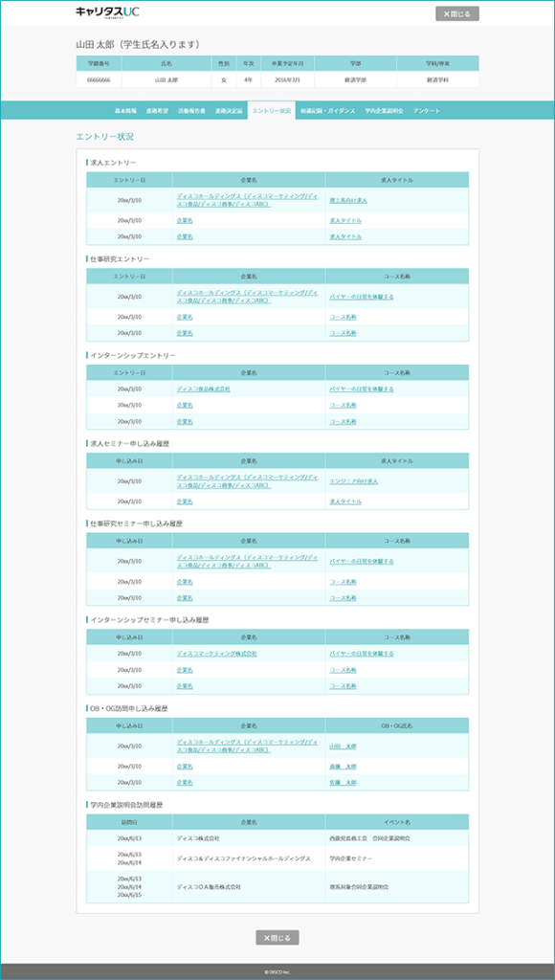555x980 pixels.
Task: Select the active エントリー状況 tab
Action: pos(271,111)
